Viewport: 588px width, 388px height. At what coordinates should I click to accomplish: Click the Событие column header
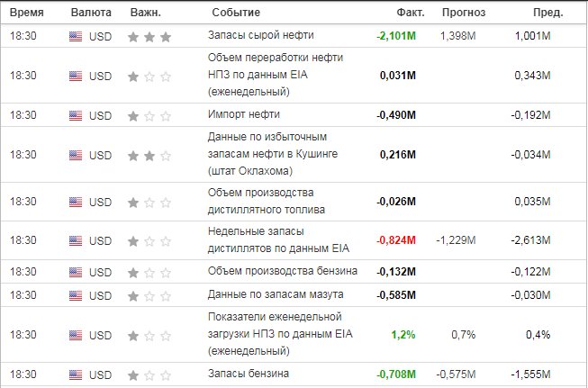(x=236, y=13)
